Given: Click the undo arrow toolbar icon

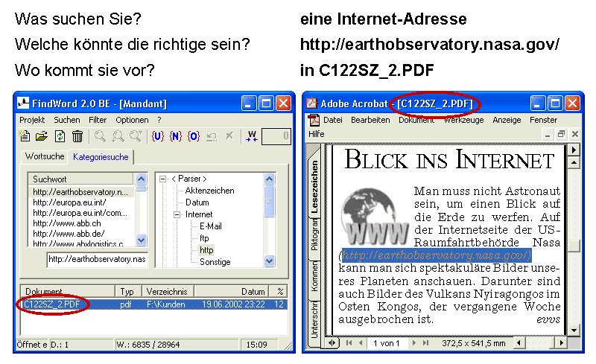Looking at the screenshot, I should [x=212, y=136].
